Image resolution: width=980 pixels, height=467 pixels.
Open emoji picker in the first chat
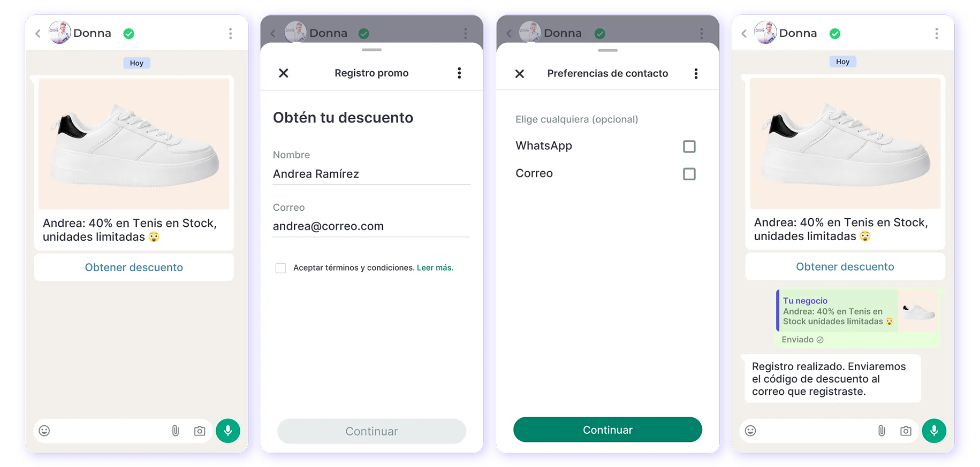click(x=44, y=431)
